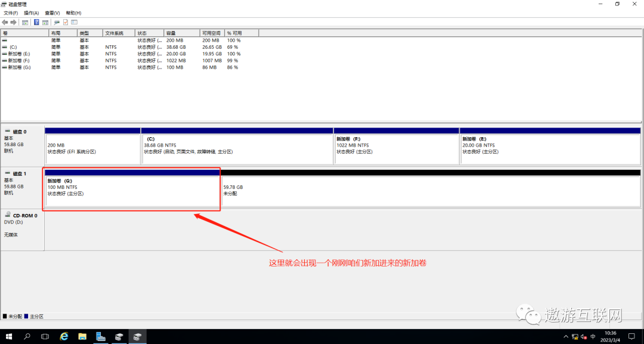Screen dimensions: 644x344
Task: Open Server Manager from the taskbar
Action: [x=101, y=337]
